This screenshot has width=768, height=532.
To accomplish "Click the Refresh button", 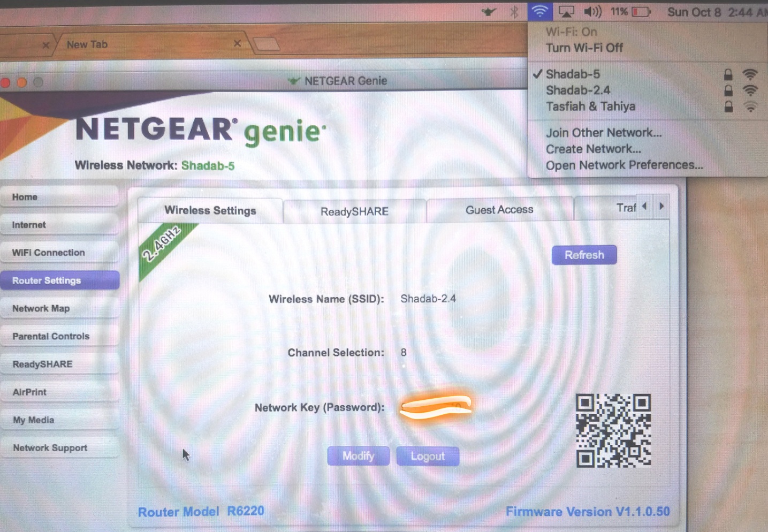I will [x=584, y=255].
